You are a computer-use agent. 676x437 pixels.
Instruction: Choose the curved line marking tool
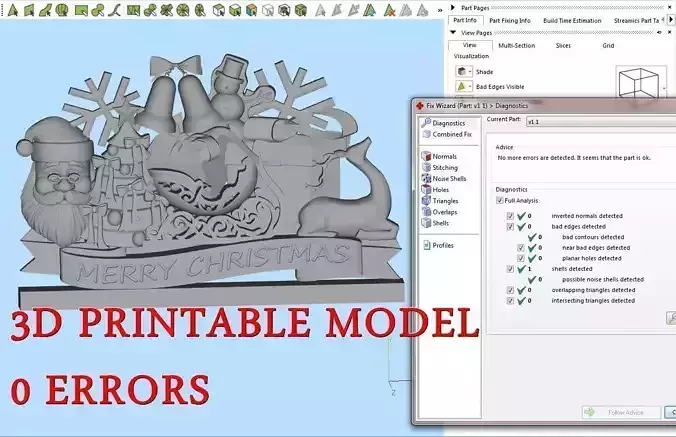(114, 10)
